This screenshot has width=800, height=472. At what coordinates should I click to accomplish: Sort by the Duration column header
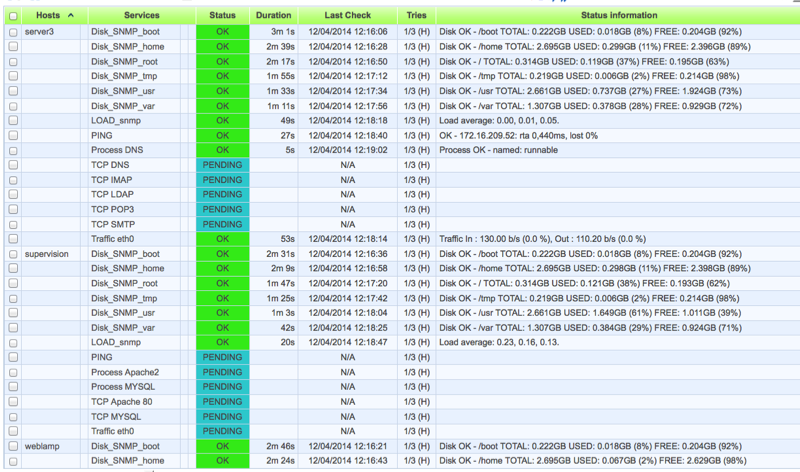pyautogui.click(x=273, y=16)
